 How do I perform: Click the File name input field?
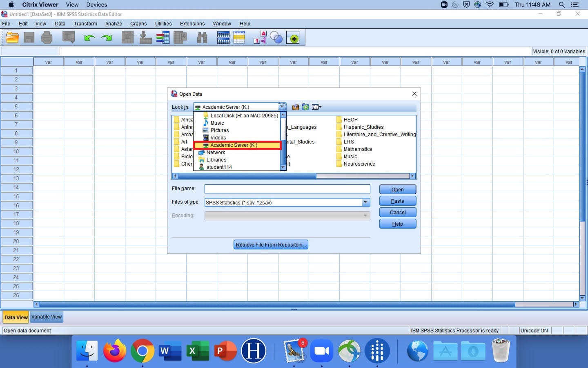tap(287, 188)
